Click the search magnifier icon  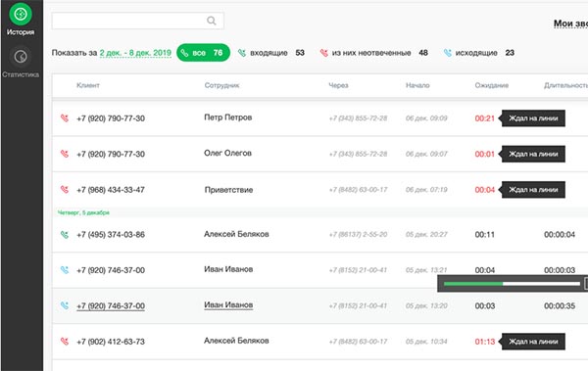(211, 21)
